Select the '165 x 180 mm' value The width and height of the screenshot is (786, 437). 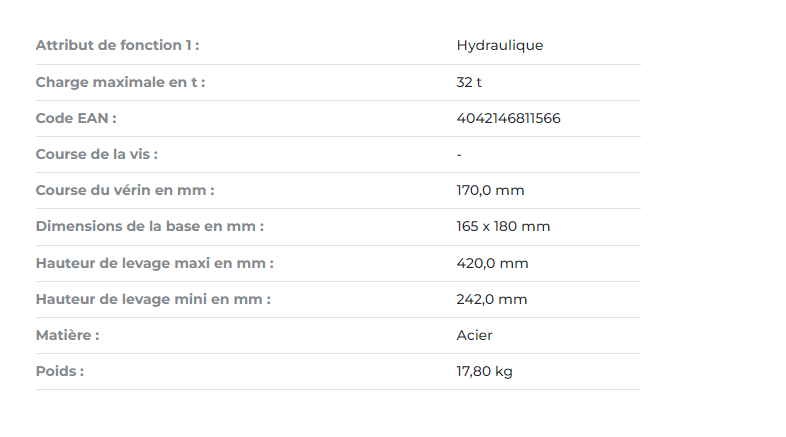pos(503,227)
